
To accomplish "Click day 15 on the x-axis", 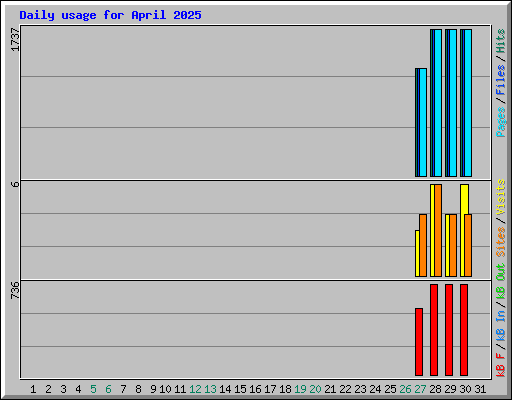I will [240, 389].
